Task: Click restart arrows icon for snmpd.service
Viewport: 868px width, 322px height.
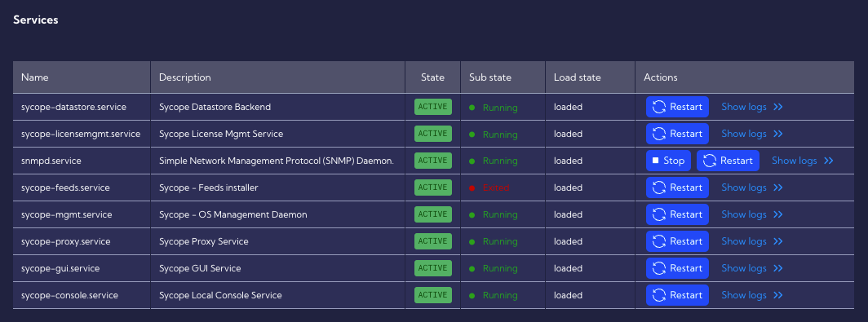Action: click(x=709, y=161)
